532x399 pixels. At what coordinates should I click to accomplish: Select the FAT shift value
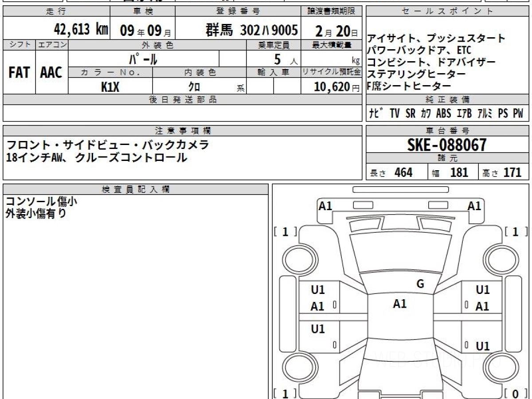(19, 73)
